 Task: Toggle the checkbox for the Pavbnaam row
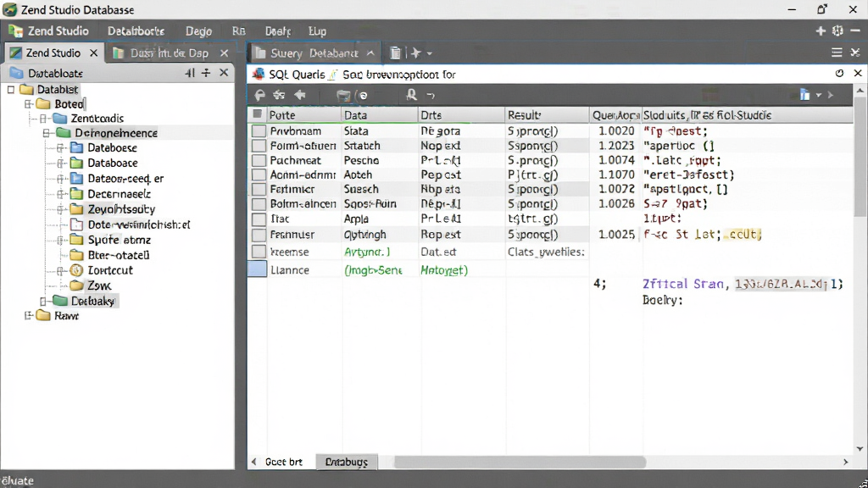tap(259, 131)
